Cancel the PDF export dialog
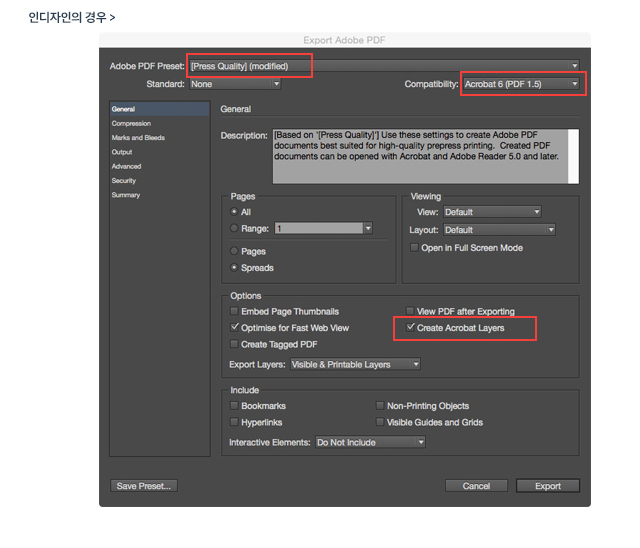The image size is (640, 548). click(476, 486)
